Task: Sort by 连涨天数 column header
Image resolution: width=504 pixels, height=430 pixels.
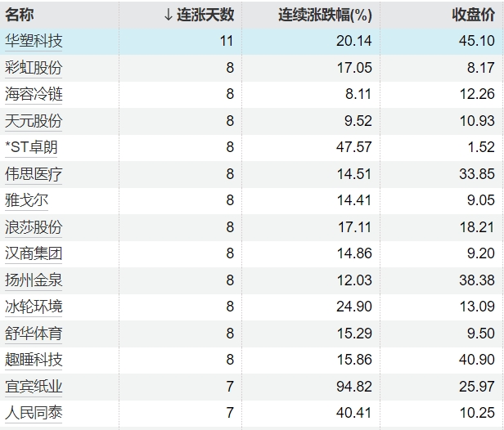Action: click(205, 15)
